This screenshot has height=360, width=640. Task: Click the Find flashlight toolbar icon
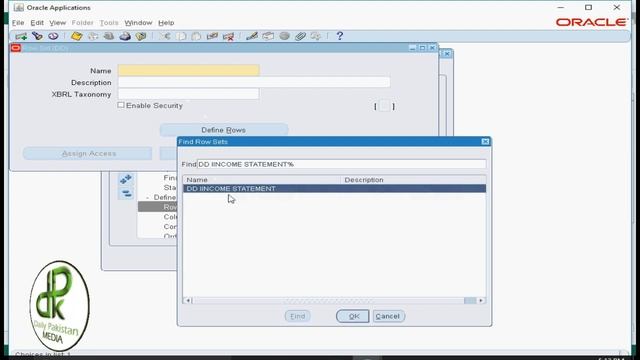38,36
